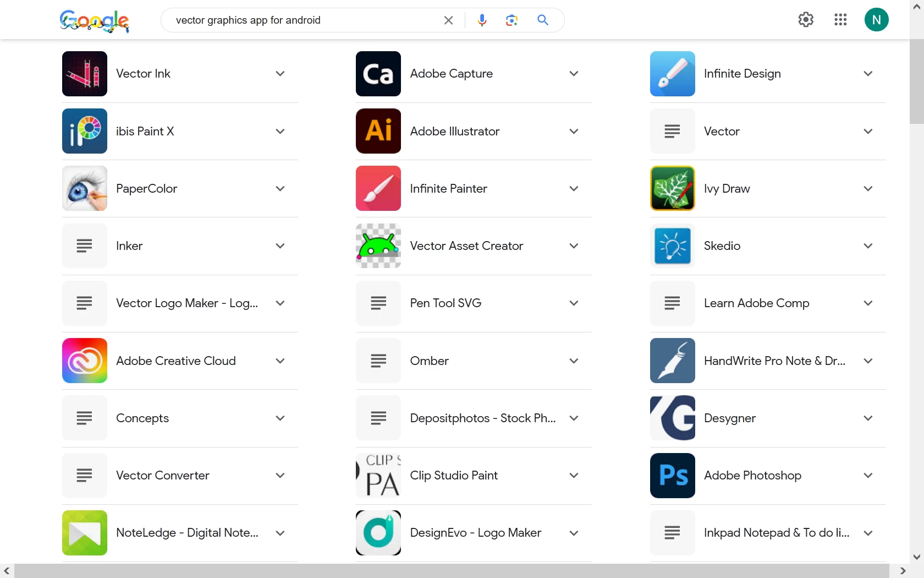Viewport: 924px width, 578px height.
Task: Click the vertical scrollbar thumb
Action: [916, 81]
